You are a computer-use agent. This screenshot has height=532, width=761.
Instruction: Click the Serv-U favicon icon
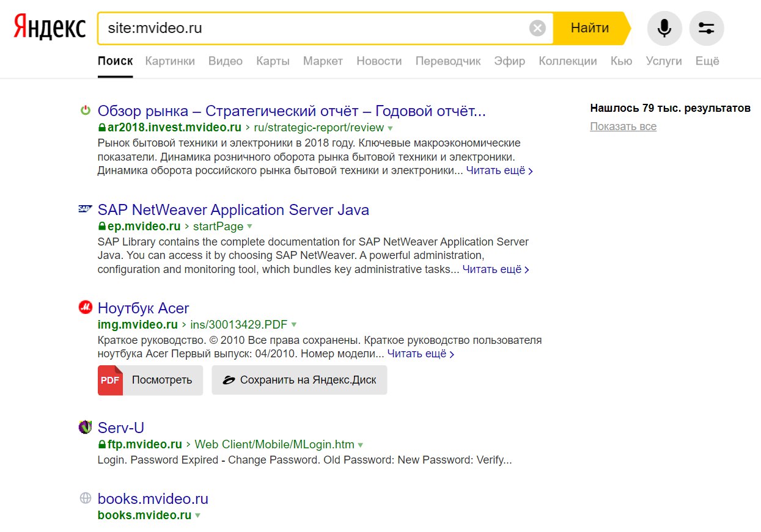[x=85, y=427]
